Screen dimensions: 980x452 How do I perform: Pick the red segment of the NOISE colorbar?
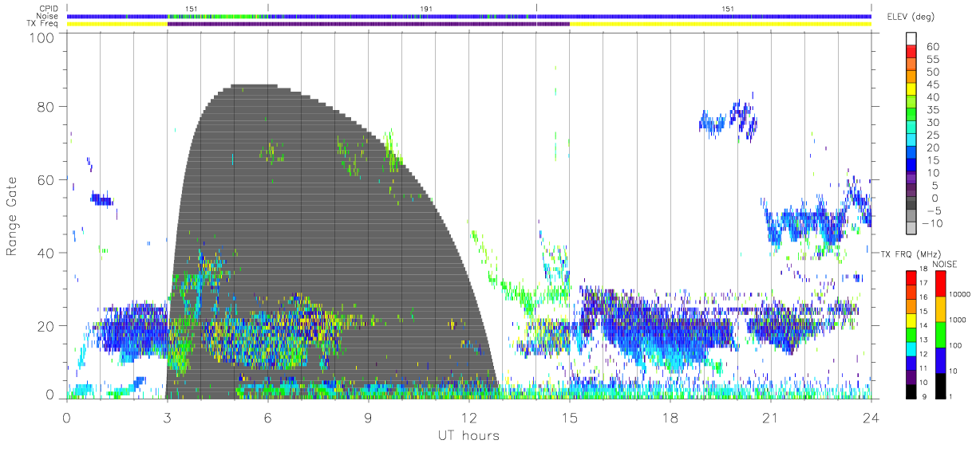point(941,283)
